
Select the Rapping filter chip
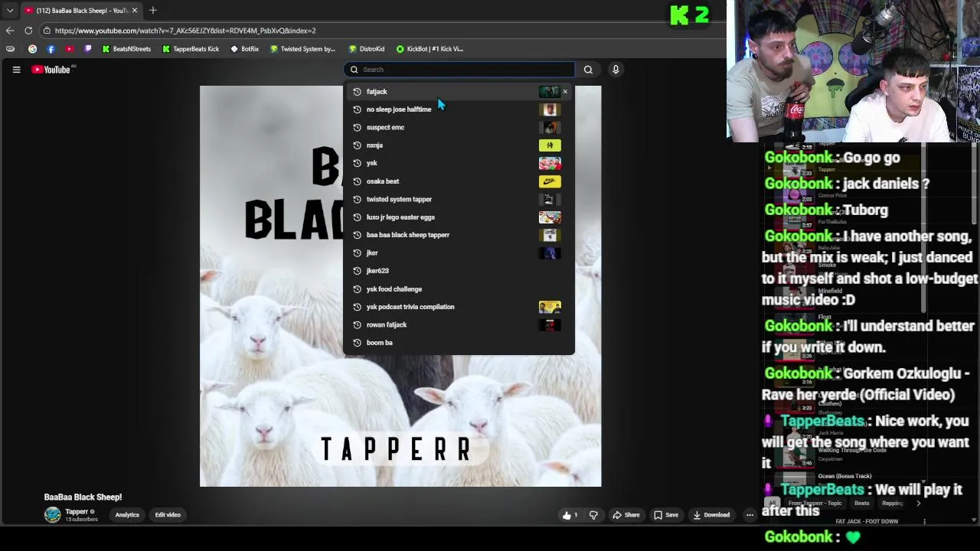892,504
